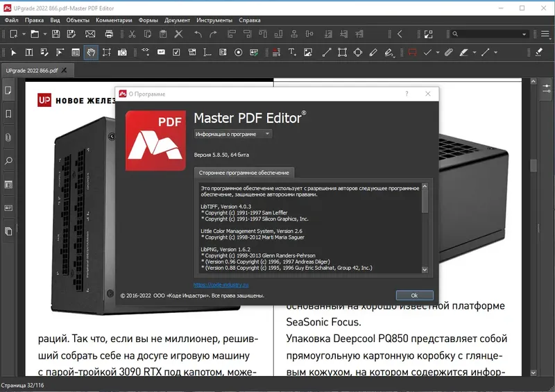Open the checkmark stamp dropdown arrow
Image resolution: width=555 pixels, height=392 pixels.
pyautogui.click(x=438, y=53)
